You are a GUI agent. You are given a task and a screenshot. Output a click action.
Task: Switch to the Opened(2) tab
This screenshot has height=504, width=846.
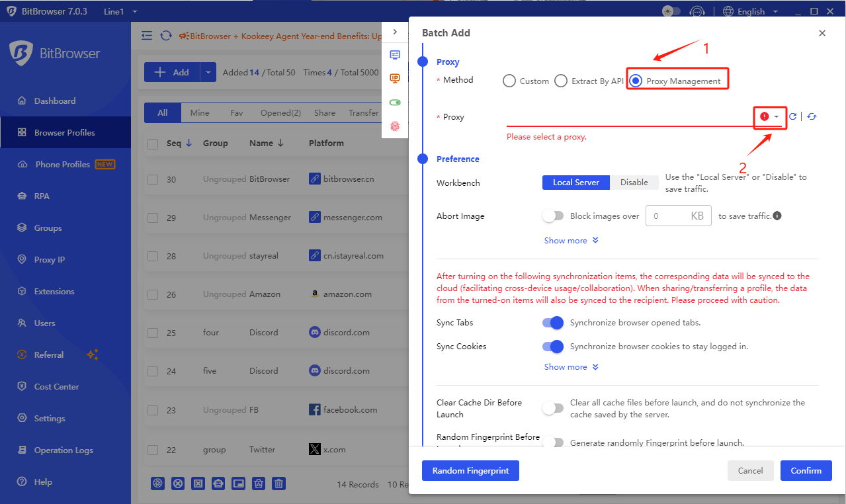[x=280, y=113]
